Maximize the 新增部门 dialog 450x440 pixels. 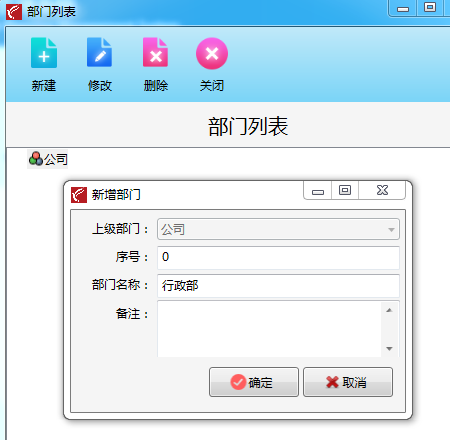345,190
